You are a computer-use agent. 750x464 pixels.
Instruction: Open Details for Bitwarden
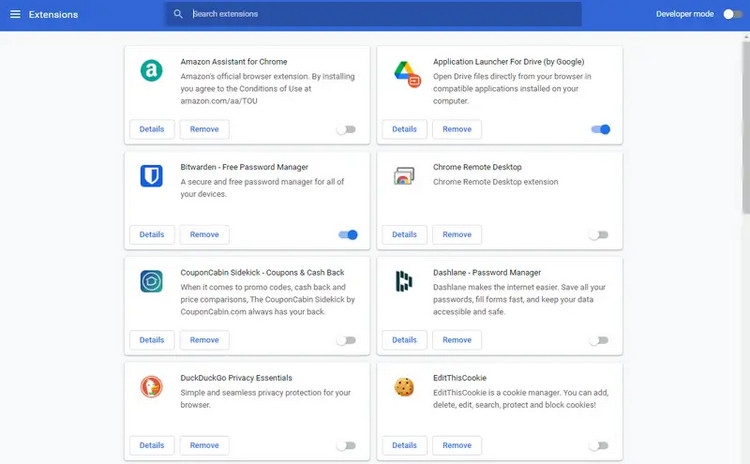[152, 234]
